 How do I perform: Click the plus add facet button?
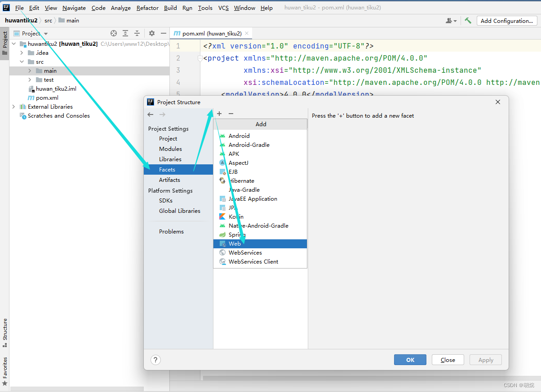[219, 114]
